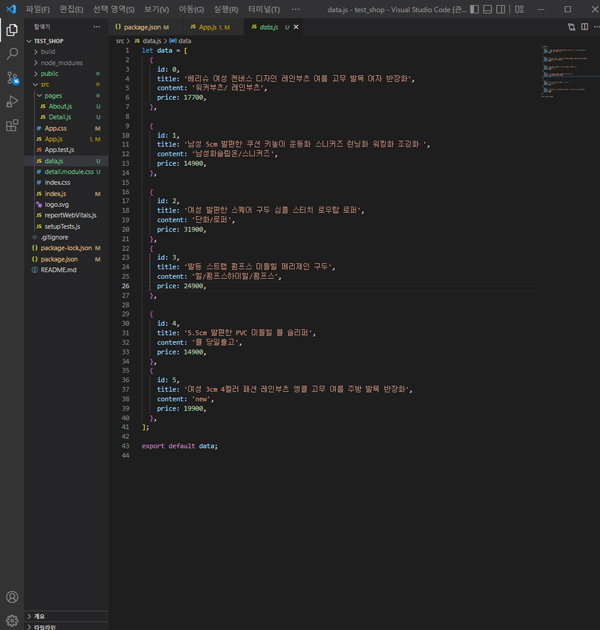Image resolution: width=600 pixels, height=630 pixels.
Task: Split the editor to the right
Action: 585,27
